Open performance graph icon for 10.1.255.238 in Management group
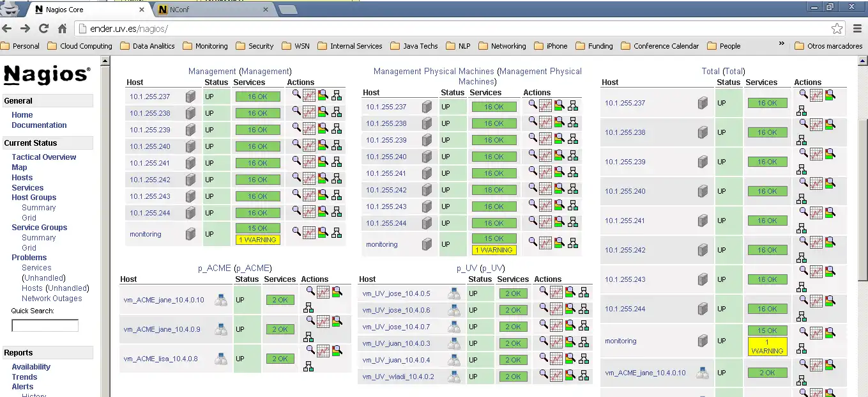This screenshot has width=868, height=397. [309, 112]
